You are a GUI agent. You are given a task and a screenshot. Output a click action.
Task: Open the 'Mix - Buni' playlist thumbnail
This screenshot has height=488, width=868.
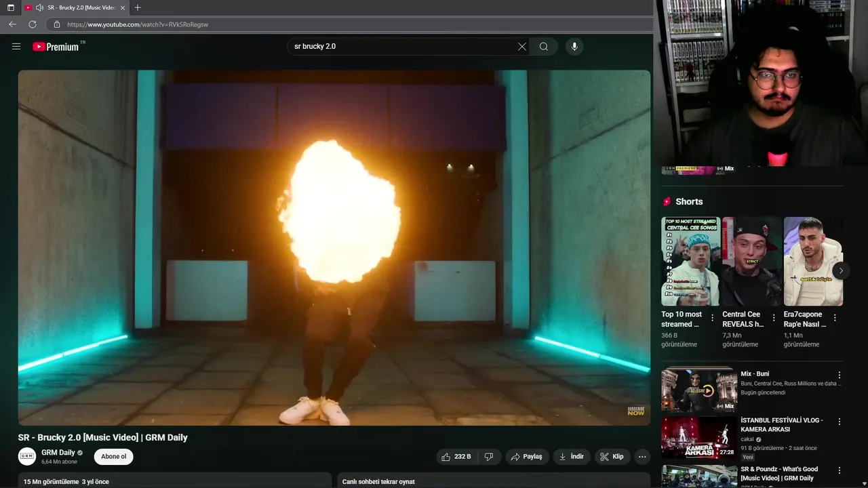point(699,390)
